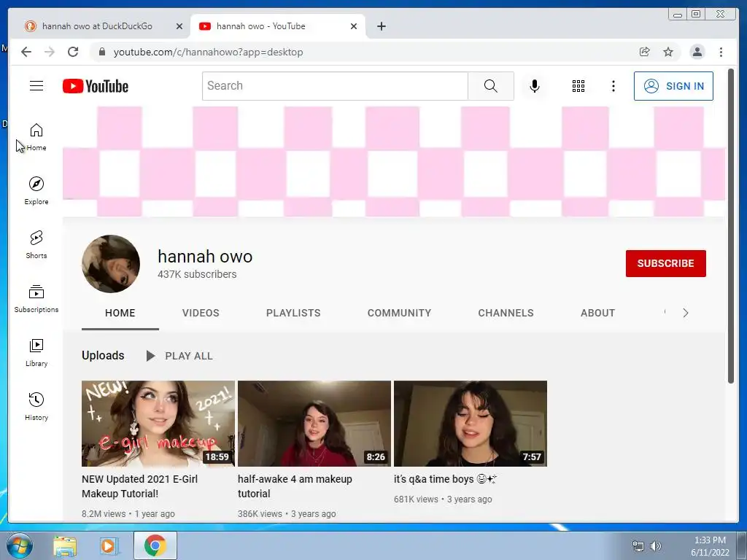The image size is (747, 560).
Task: Open History in sidebar
Action: coord(36,406)
